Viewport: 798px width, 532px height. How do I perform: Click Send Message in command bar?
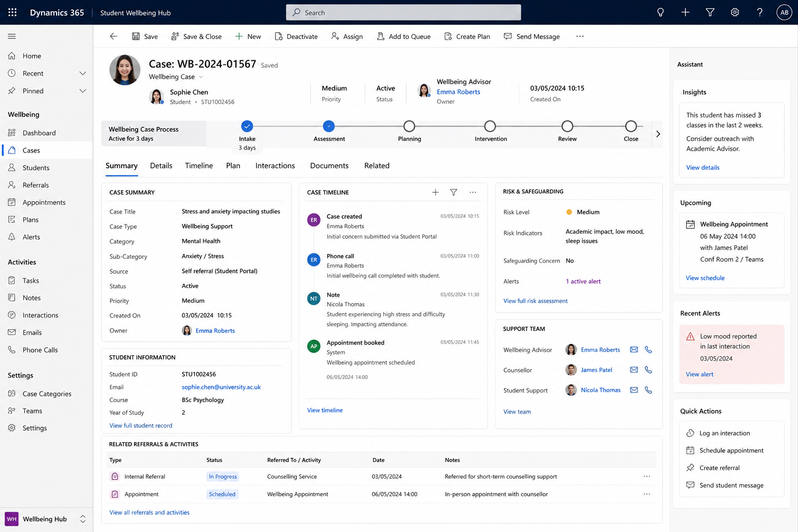(532, 36)
